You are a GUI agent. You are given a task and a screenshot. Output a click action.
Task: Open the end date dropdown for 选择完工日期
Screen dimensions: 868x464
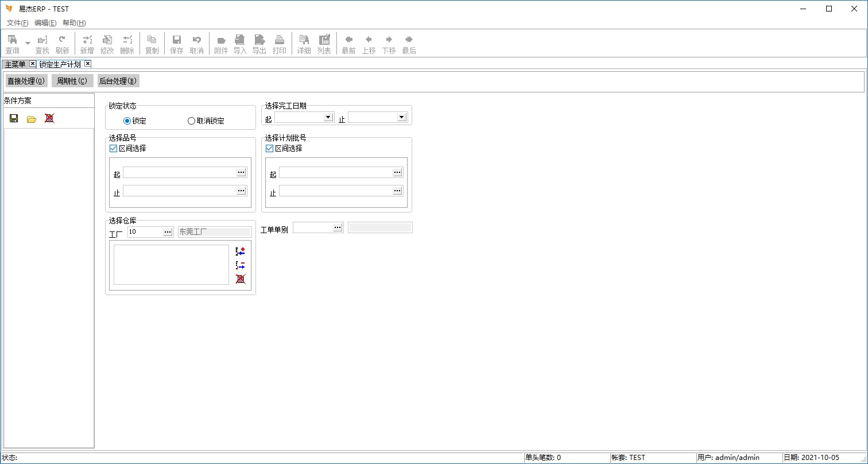tap(401, 117)
